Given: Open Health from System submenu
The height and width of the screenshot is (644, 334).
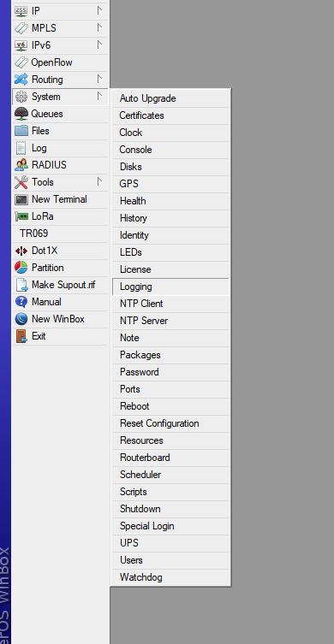Looking at the screenshot, I should tap(170, 201).
